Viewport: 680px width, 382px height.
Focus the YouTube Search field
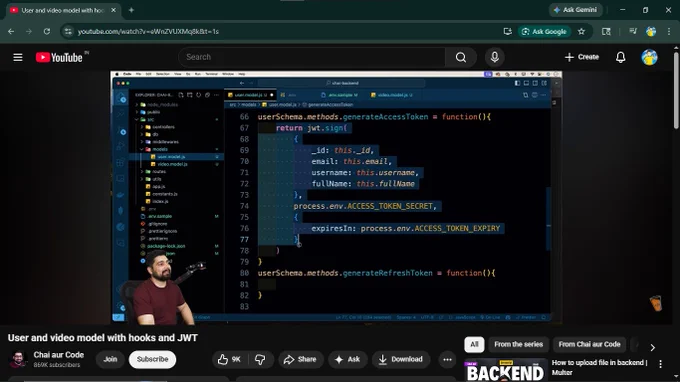pyautogui.click(x=312, y=57)
